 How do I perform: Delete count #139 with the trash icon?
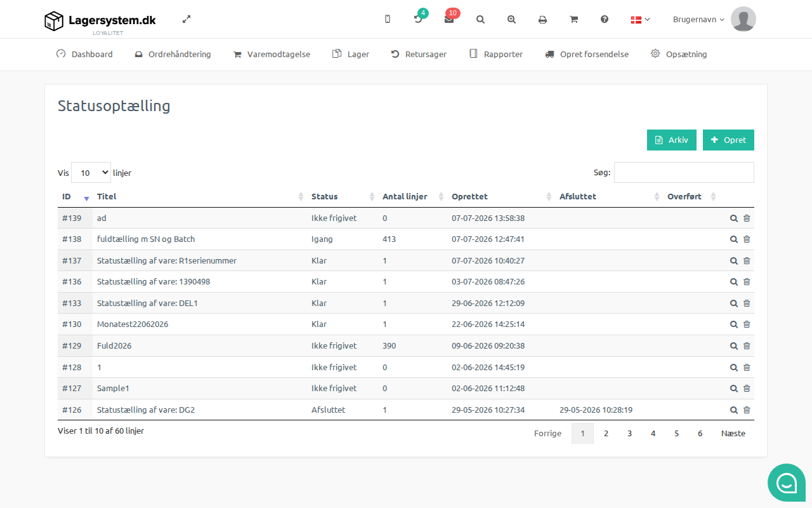tap(747, 218)
